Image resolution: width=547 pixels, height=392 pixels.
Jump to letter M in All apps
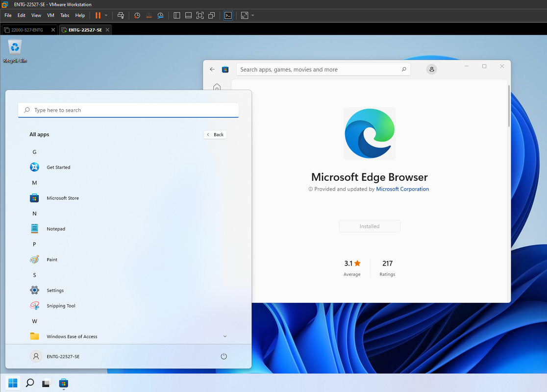(34, 183)
